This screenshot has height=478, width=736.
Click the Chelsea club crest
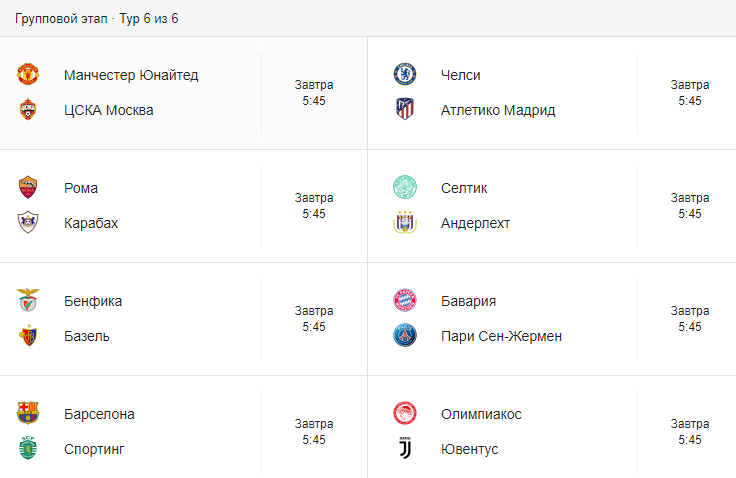405,75
